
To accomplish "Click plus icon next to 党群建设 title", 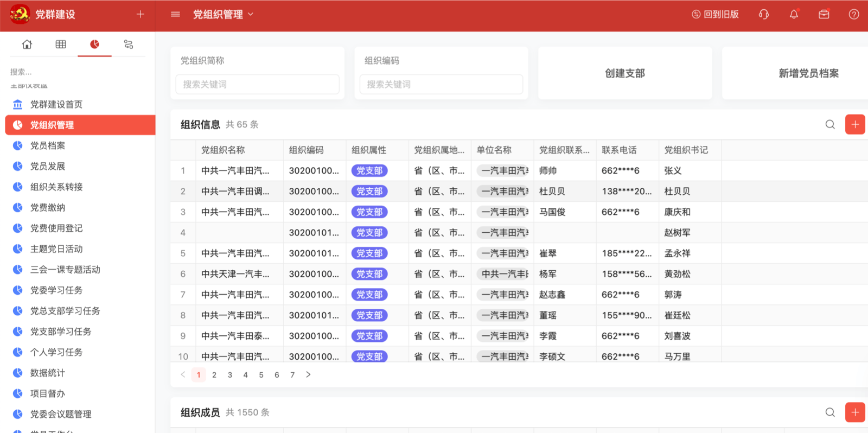I will pyautogui.click(x=140, y=15).
